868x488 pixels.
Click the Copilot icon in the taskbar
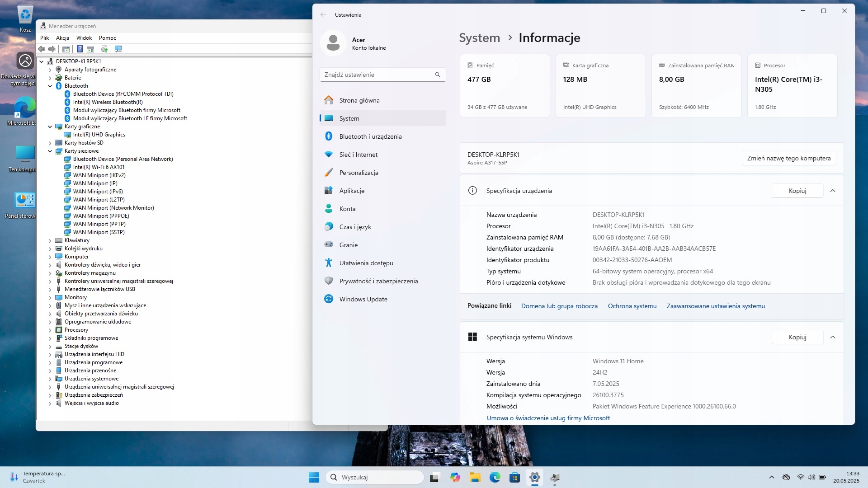[455, 477]
